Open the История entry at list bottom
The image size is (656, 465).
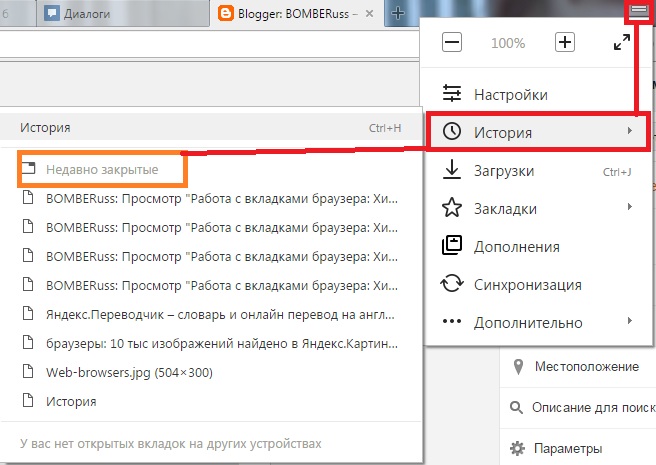coord(210,401)
